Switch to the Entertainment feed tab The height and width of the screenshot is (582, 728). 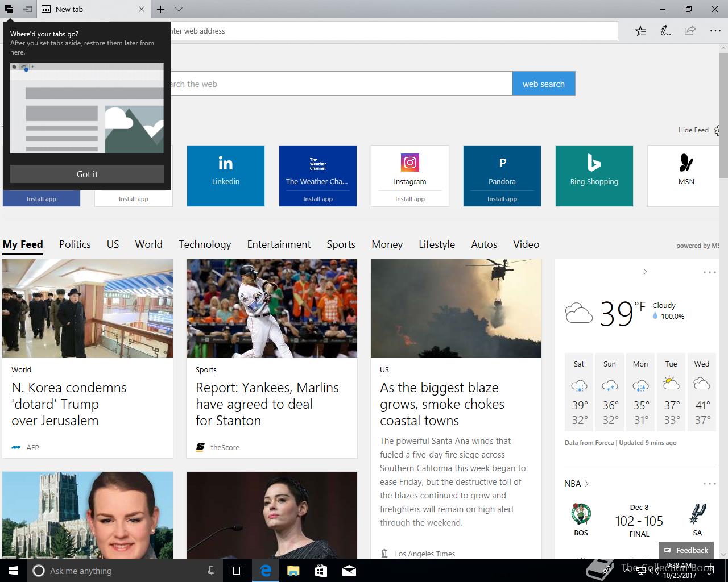pos(279,244)
